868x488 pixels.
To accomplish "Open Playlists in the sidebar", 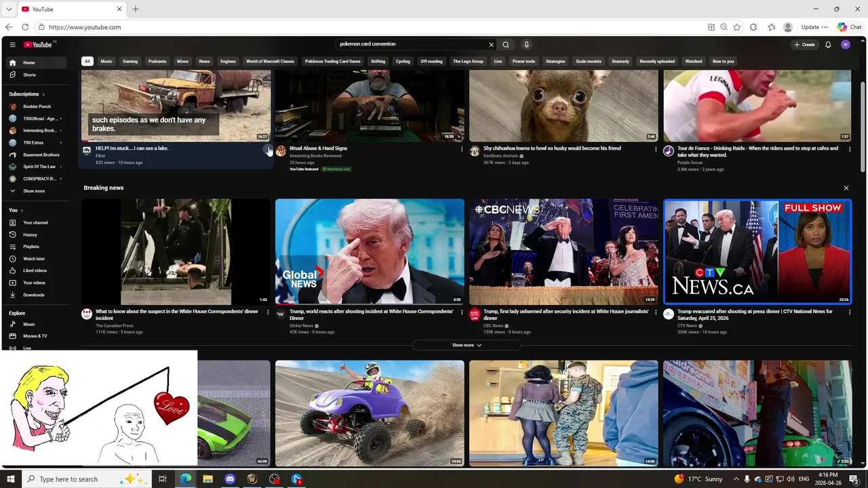I will (x=37, y=247).
